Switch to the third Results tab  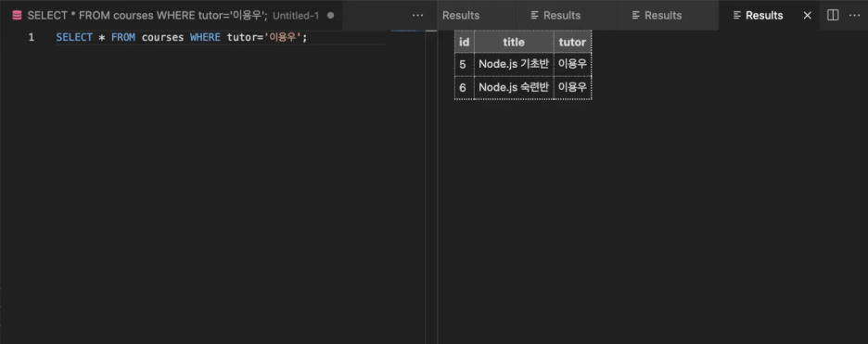click(669, 16)
